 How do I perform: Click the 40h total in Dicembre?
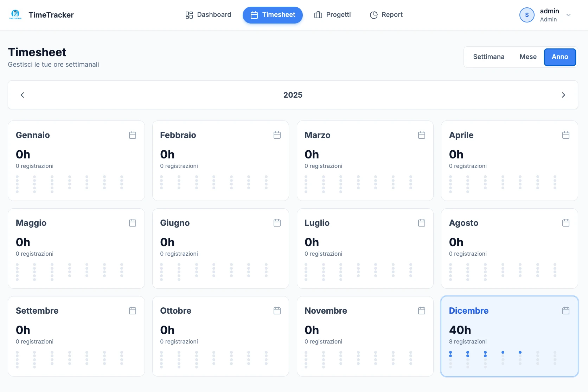coord(460,330)
